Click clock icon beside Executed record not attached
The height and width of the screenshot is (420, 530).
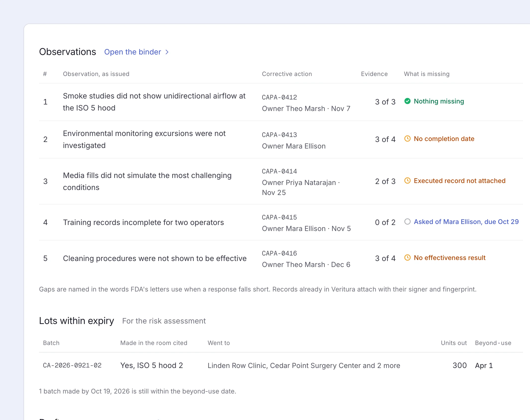(x=407, y=180)
